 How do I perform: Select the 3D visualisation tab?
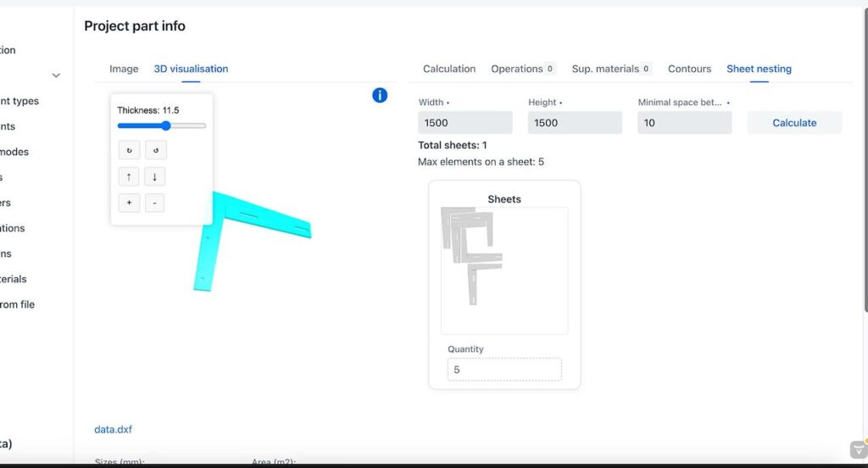pyautogui.click(x=191, y=69)
